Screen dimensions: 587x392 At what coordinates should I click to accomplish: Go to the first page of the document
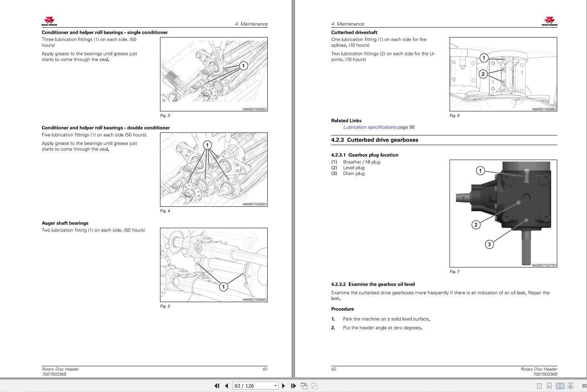pos(217,386)
